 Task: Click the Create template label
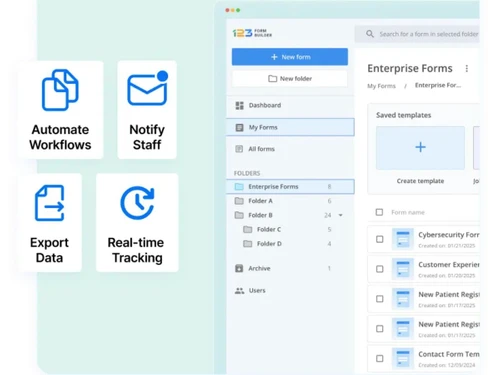pos(420,181)
